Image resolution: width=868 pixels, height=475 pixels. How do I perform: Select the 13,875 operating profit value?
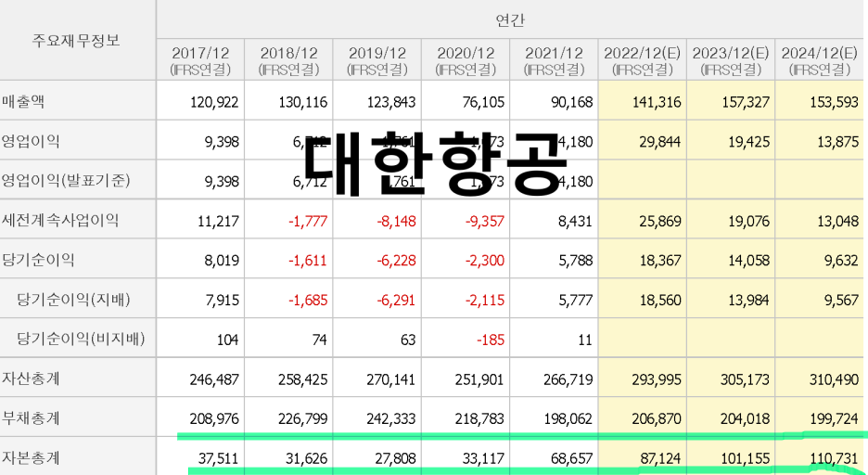tap(838, 142)
